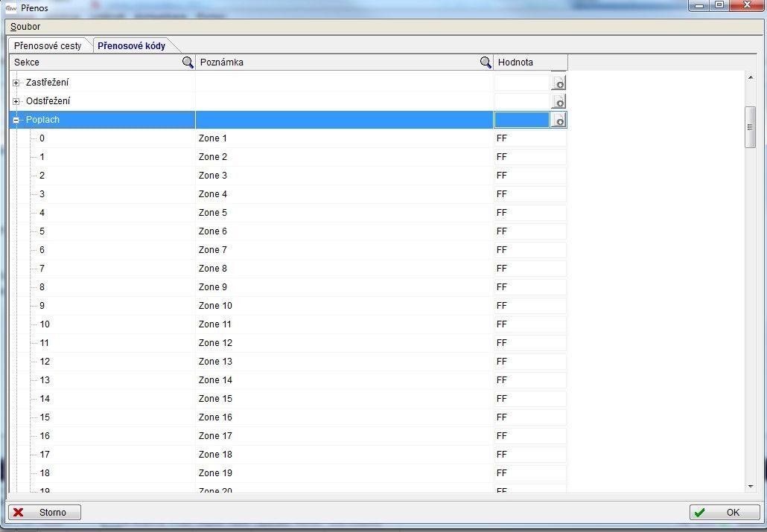Screen dimensions: 767x532
Task: Click the search icon in Sekce column header
Action: click(x=188, y=63)
